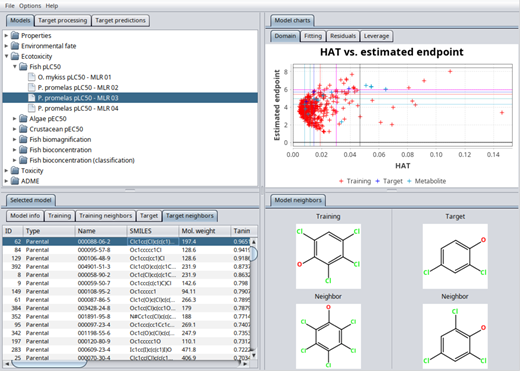Screen dimensions: 520x371
Task: Click the Training legend entry in chart
Action: point(355,181)
